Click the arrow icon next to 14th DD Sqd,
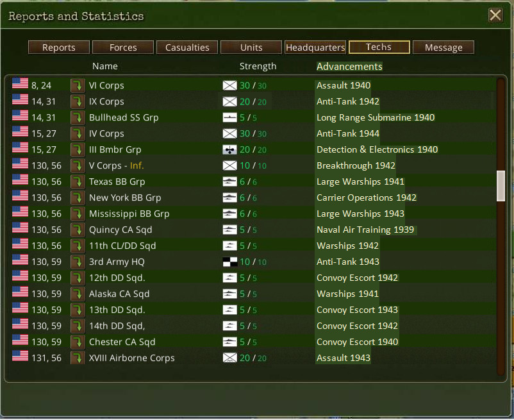 [78, 326]
